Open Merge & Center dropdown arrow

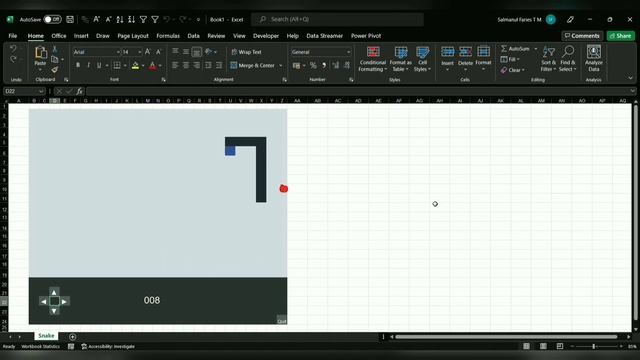[x=280, y=65]
